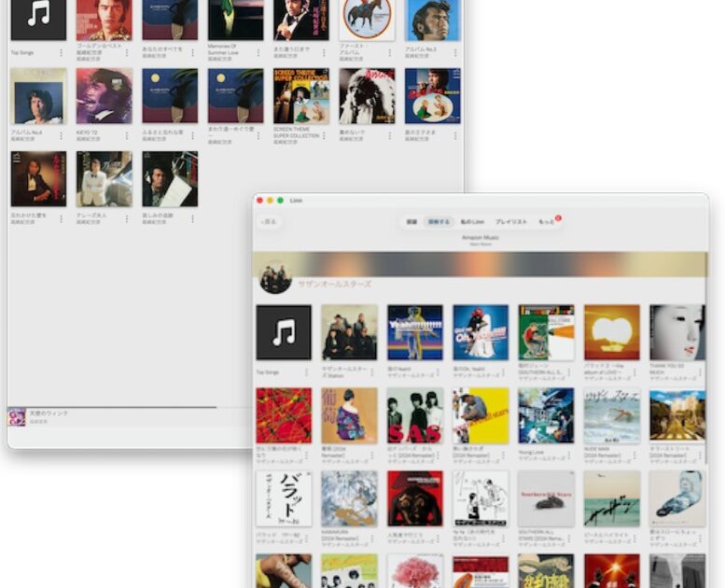Open three-dot menu for サザンオールスターズ Station
Image resolution: width=725 pixels, height=588 pixels.
371,372
